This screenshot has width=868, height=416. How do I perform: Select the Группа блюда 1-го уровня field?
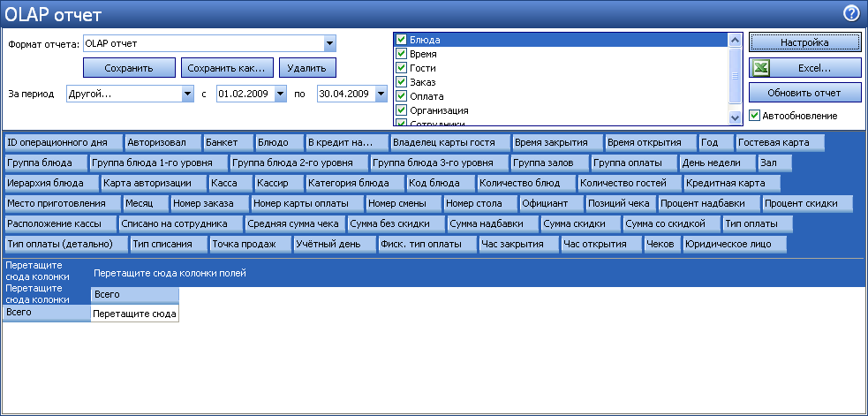pos(159,163)
